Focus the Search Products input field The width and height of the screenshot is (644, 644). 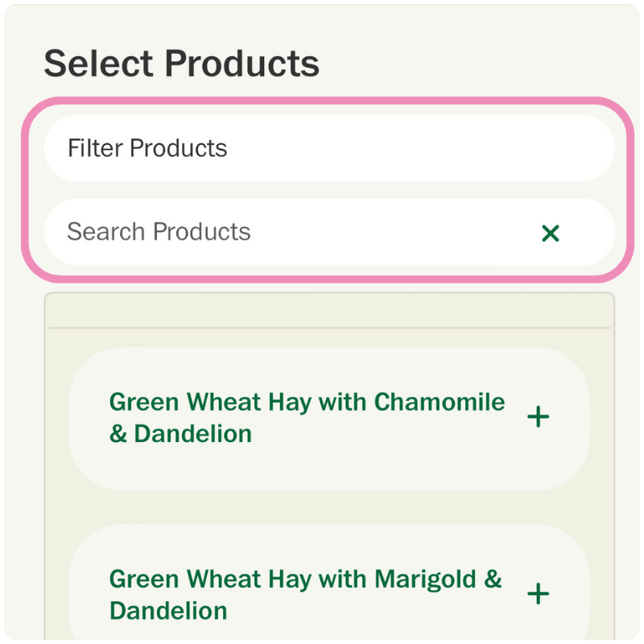(x=290, y=232)
